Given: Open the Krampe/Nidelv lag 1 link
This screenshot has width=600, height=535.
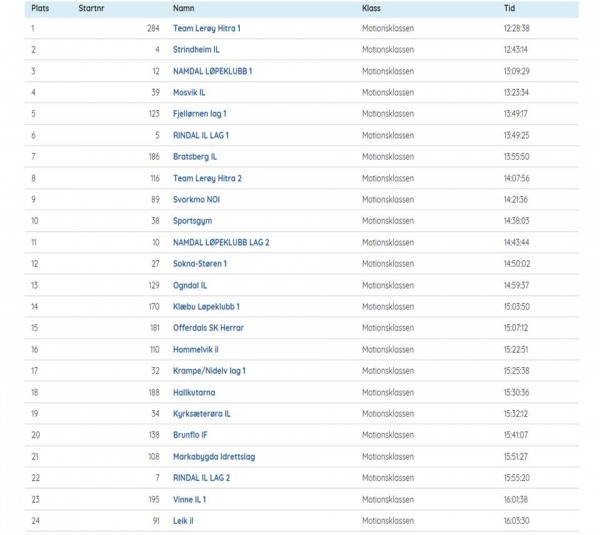Looking at the screenshot, I should (209, 371).
